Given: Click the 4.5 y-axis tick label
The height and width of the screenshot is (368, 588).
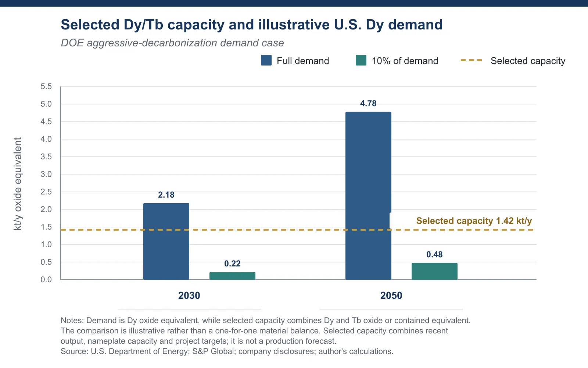Looking at the screenshot, I should pos(46,121).
